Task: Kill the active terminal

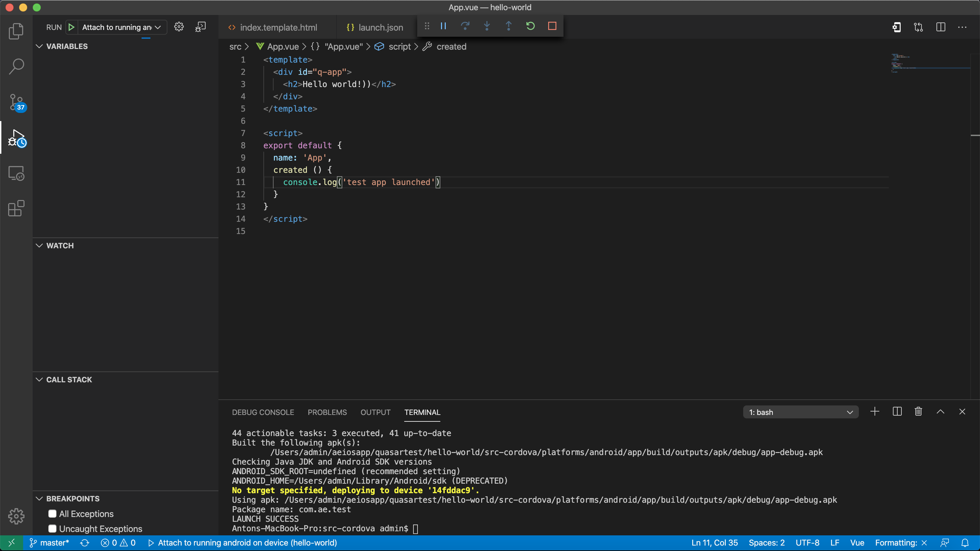Action: pyautogui.click(x=918, y=412)
